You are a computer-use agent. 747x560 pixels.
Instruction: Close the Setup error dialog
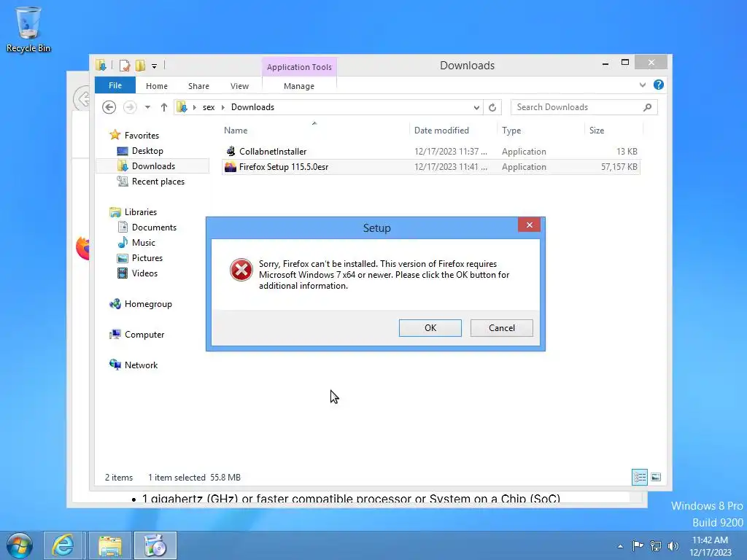[529, 225]
